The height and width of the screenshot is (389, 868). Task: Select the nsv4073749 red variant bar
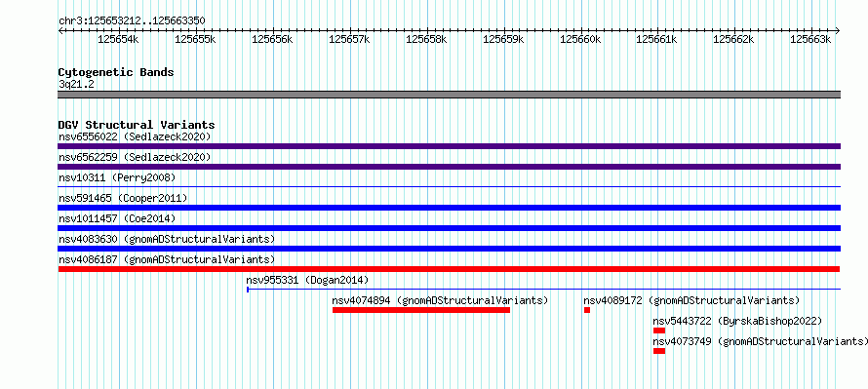[658, 351]
